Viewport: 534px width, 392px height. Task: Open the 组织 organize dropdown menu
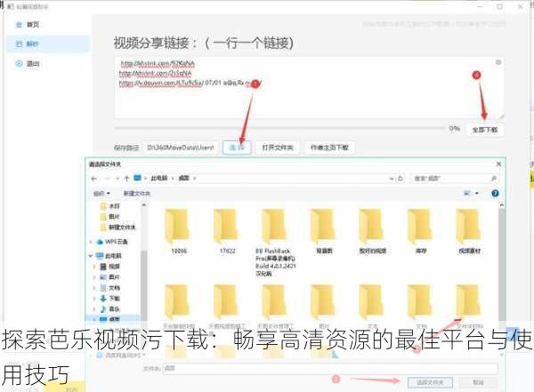pos(101,193)
